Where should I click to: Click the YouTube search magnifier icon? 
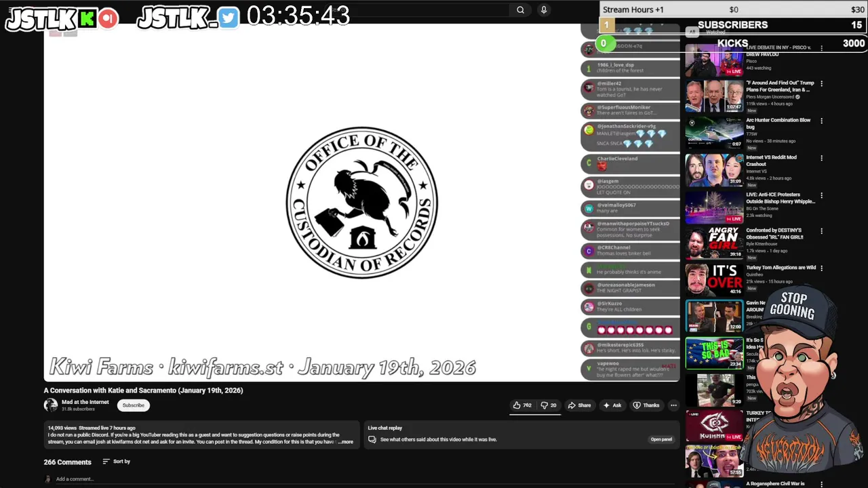coord(520,9)
